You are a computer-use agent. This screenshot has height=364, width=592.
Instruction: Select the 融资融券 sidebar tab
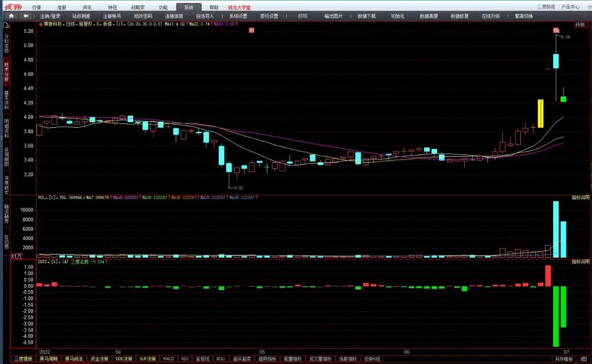(x=6, y=214)
